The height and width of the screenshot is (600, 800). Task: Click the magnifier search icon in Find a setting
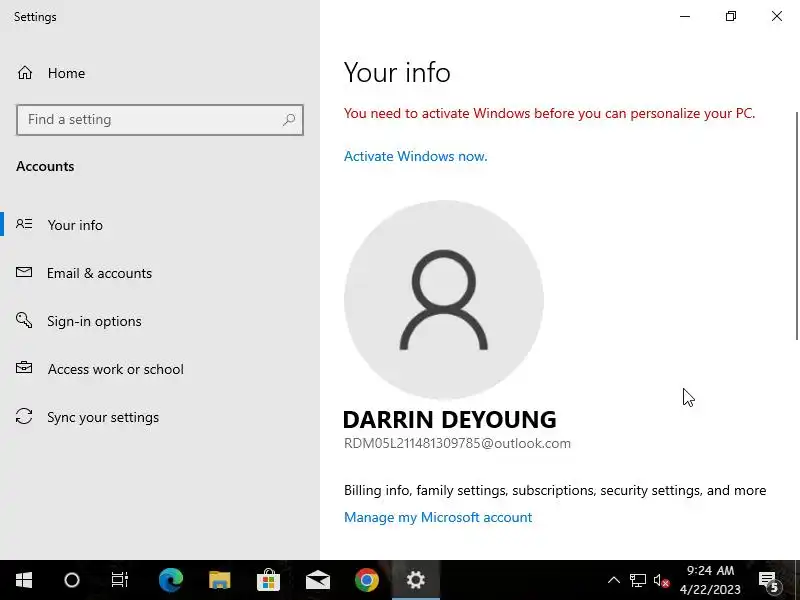(289, 119)
